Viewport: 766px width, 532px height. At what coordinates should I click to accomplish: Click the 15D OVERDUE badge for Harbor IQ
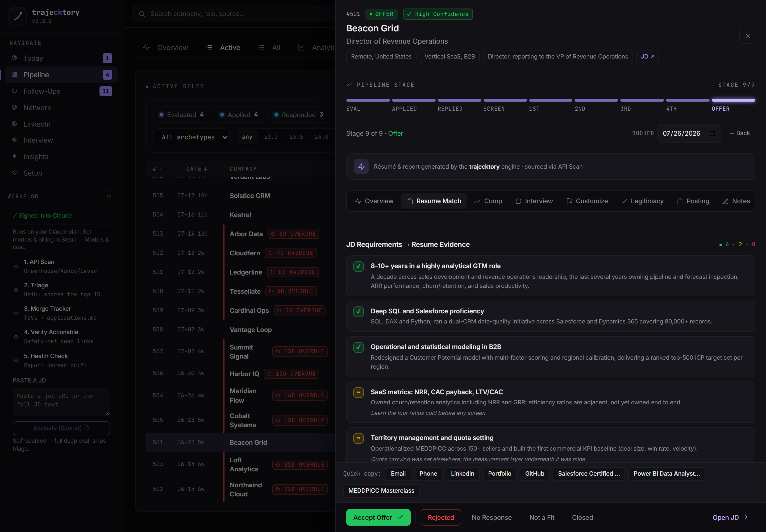pos(291,374)
